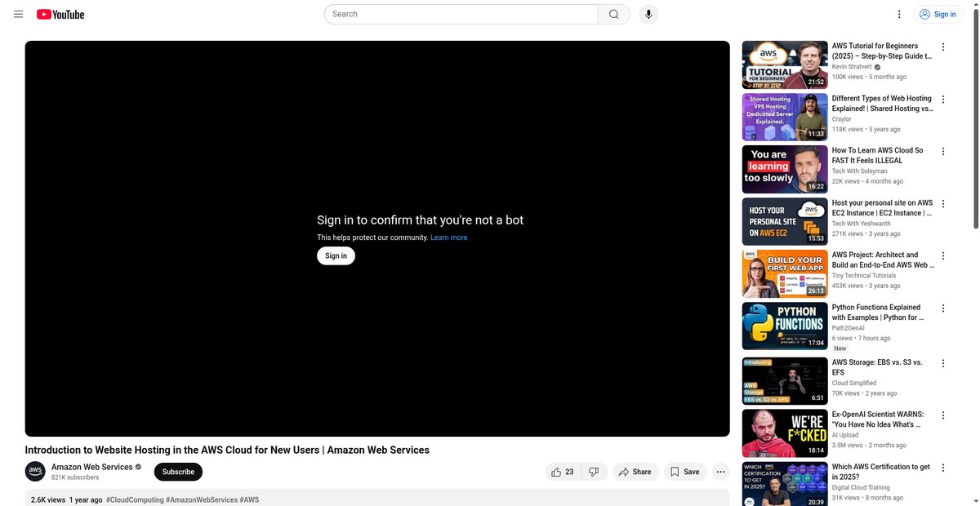Click the video title heading text
The height and width of the screenshot is (506, 980).
[227, 450]
